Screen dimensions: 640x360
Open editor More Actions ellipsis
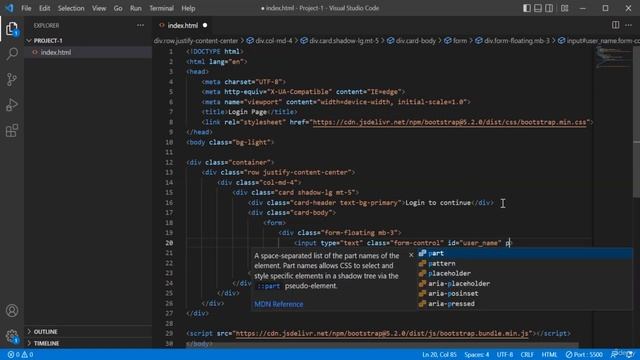[x=628, y=25]
